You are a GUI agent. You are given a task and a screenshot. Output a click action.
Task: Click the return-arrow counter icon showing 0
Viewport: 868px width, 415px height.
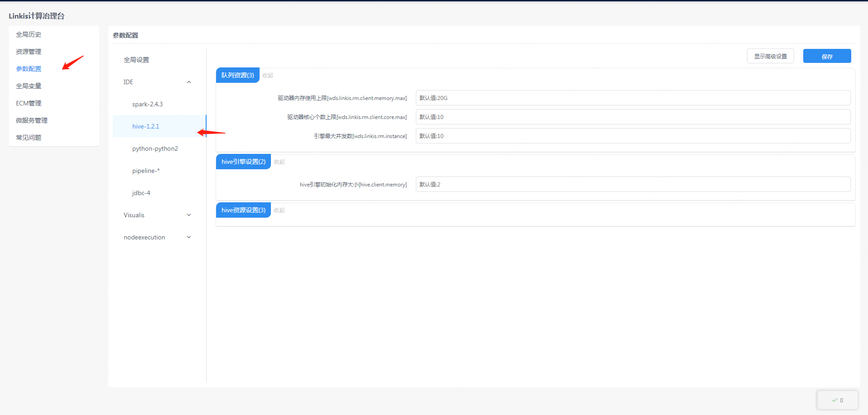click(837, 400)
